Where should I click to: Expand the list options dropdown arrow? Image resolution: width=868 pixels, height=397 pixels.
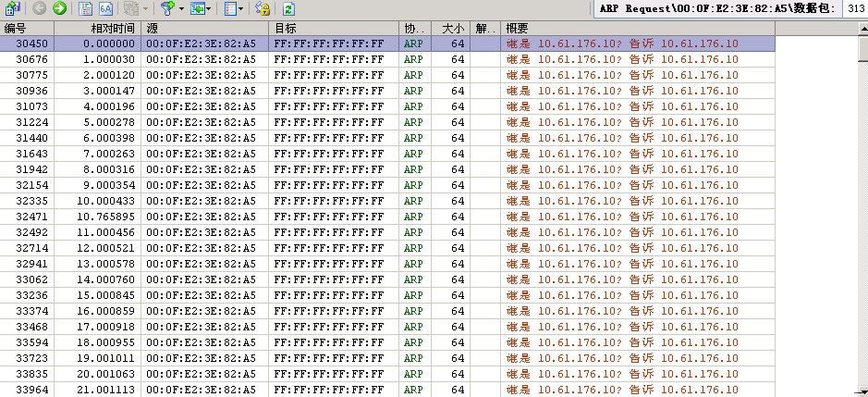pyautogui.click(x=241, y=9)
